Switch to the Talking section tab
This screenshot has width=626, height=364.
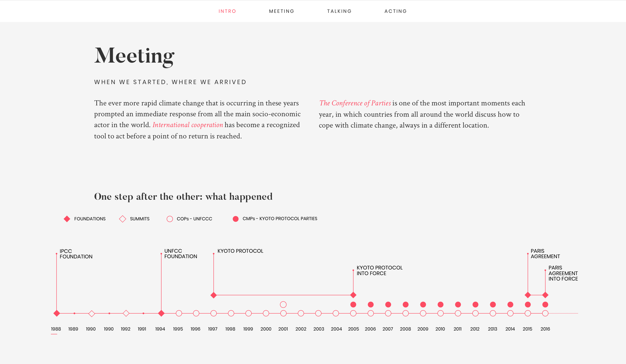(x=339, y=11)
